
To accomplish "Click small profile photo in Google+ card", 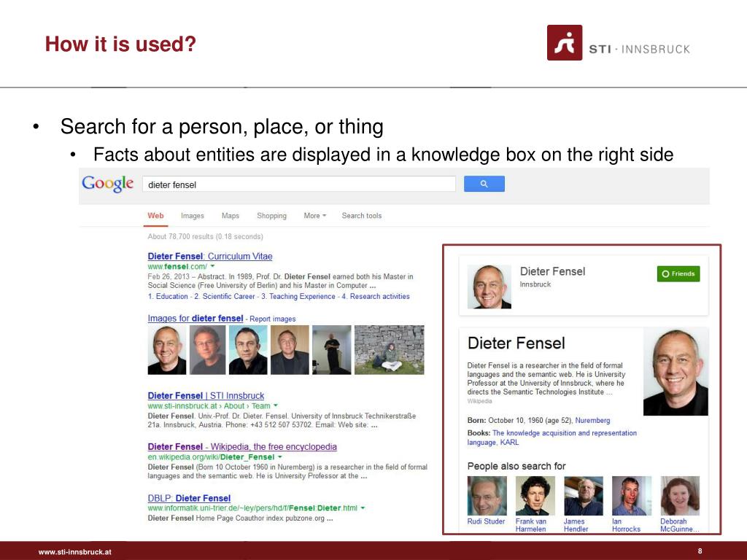I will tap(489, 287).
